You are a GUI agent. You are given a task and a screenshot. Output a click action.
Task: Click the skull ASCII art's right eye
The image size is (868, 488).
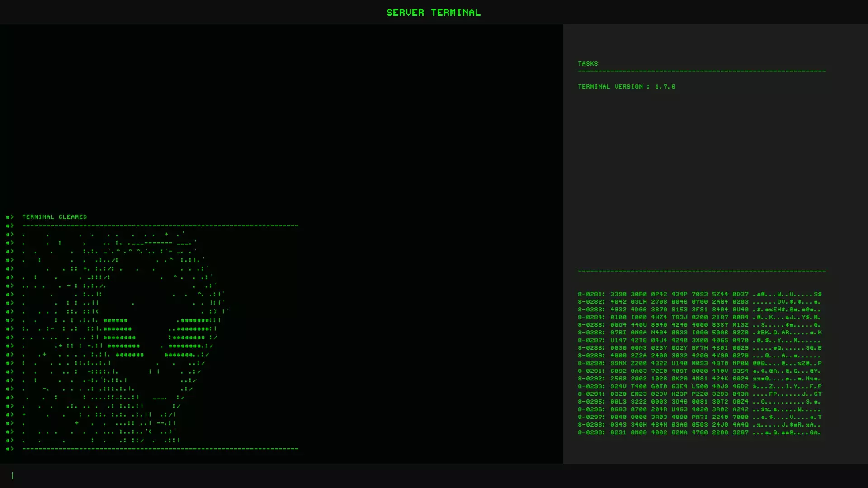pyautogui.click(x=189, y=338)
